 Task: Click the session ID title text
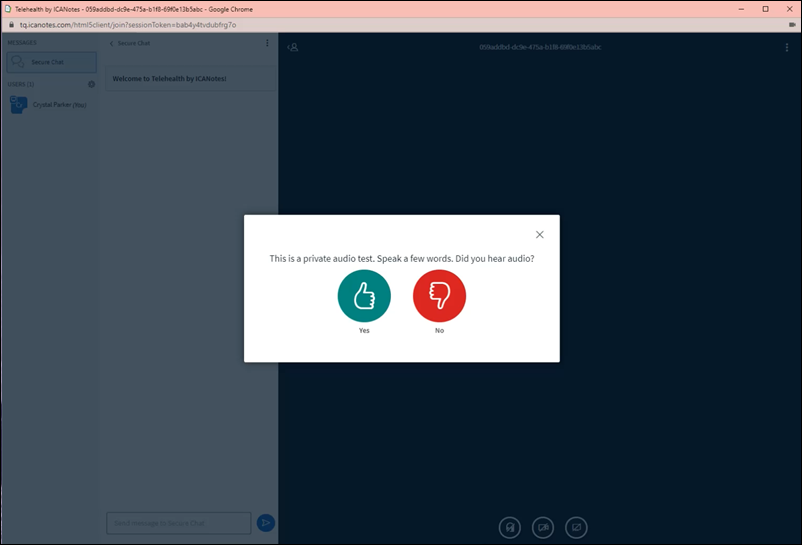click(540, 47)
